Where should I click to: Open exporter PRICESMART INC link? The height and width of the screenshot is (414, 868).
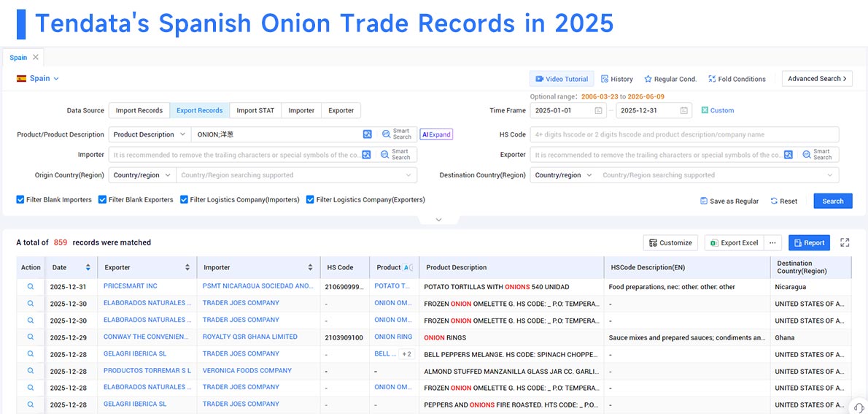click(130, 286)
